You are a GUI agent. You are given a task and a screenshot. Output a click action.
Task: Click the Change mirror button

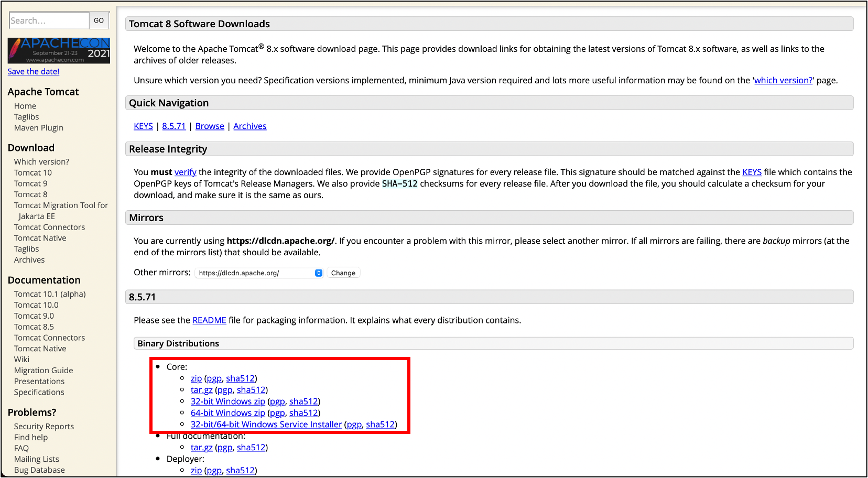[343, 273]
